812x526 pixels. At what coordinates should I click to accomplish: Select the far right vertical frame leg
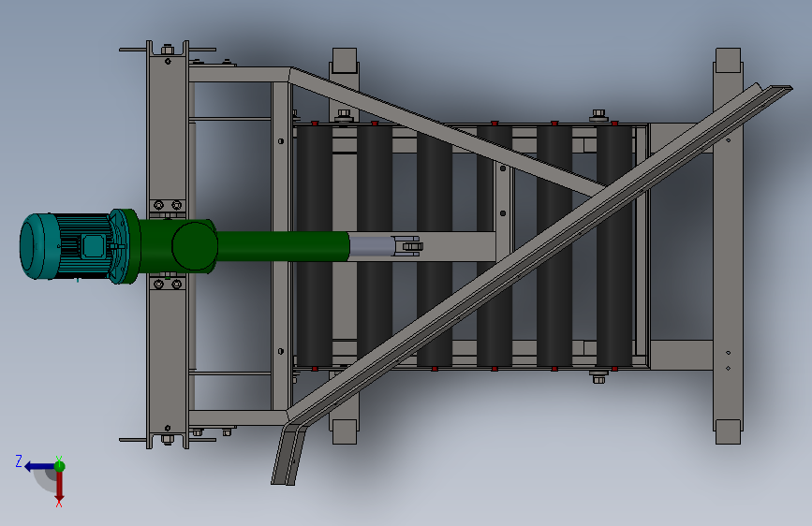click(x=728, y=246)
